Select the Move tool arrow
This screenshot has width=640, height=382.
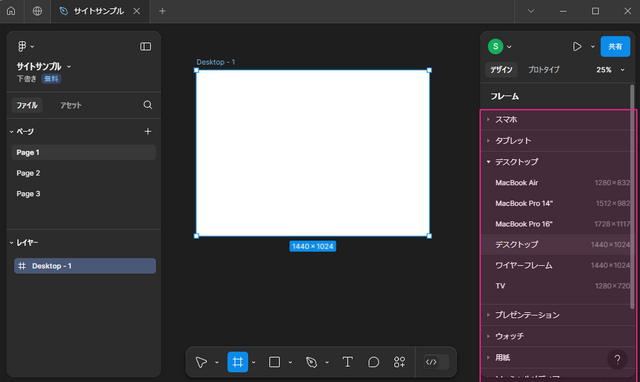pos(201,362)
